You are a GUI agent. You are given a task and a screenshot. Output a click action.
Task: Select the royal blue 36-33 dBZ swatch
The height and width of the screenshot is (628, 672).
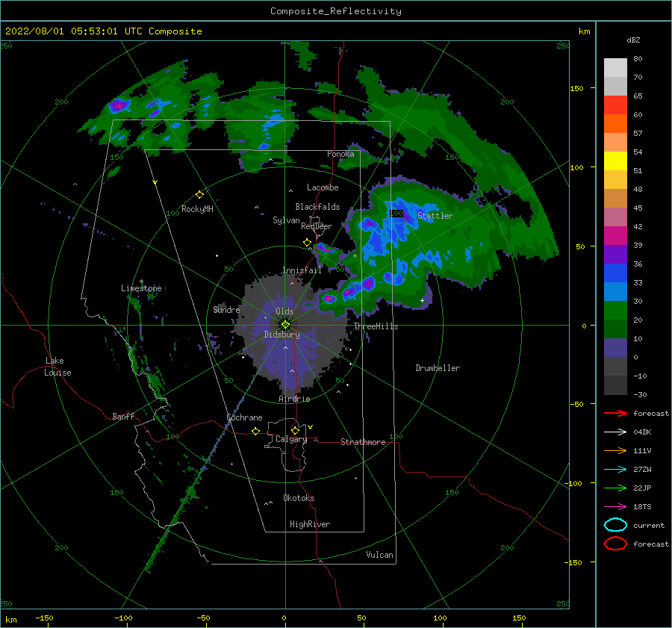tap(615, 273)
